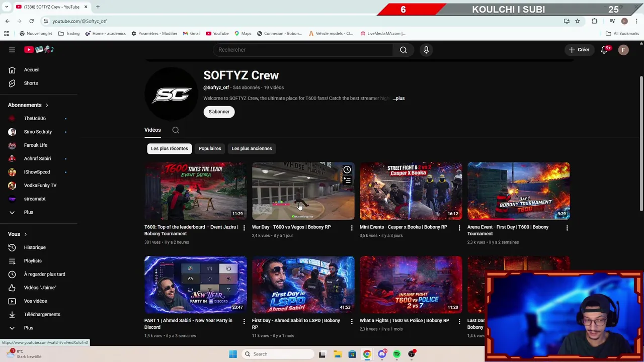Open the notifications bell
The width and height of the screenshot is (644, 362).
[x=604, y=50]
